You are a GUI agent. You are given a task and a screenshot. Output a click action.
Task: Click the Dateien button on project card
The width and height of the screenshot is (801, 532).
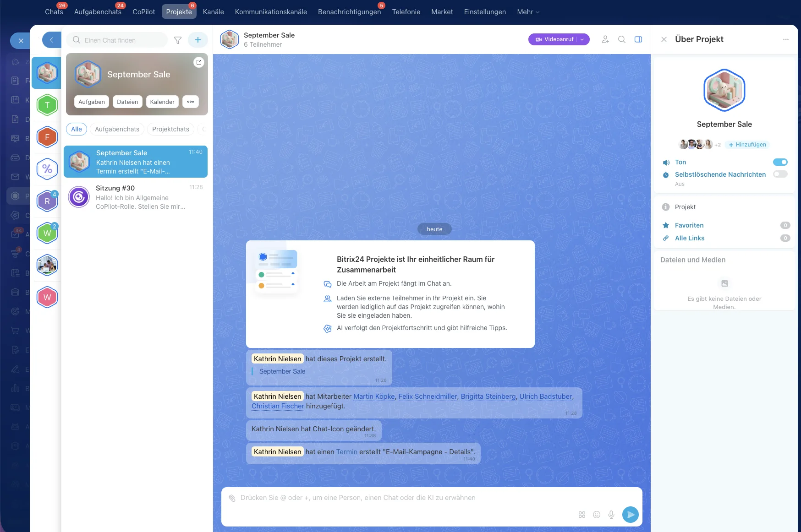point(127,102)
